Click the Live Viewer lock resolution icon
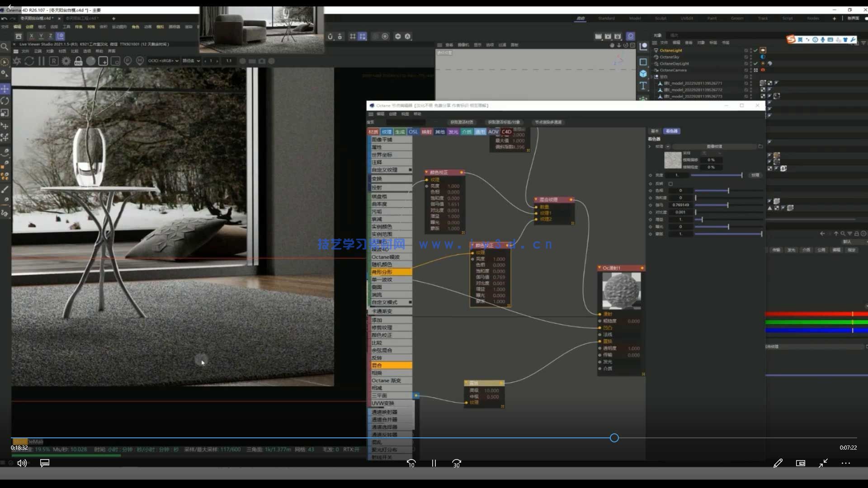Image resolution: width=868 pixels, height=488 pixels. [x=78, y=61]
